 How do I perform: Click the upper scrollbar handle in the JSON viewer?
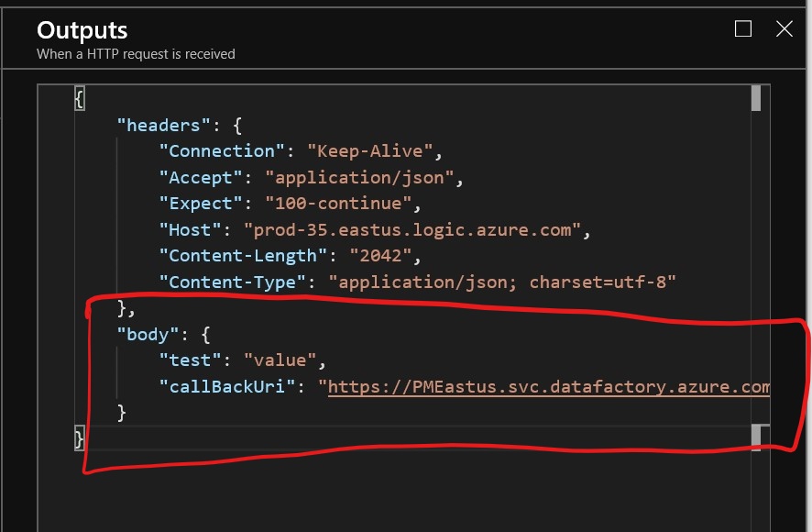pos(756,98)
